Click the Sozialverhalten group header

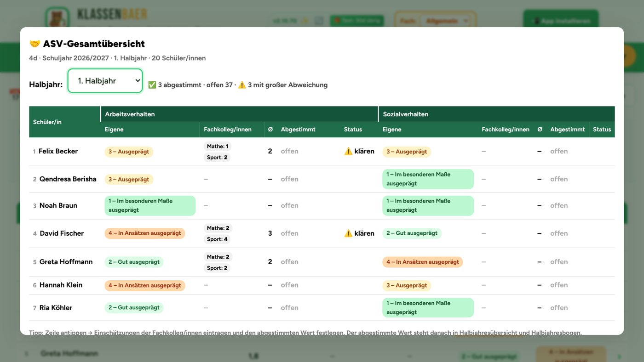[496, 114]
